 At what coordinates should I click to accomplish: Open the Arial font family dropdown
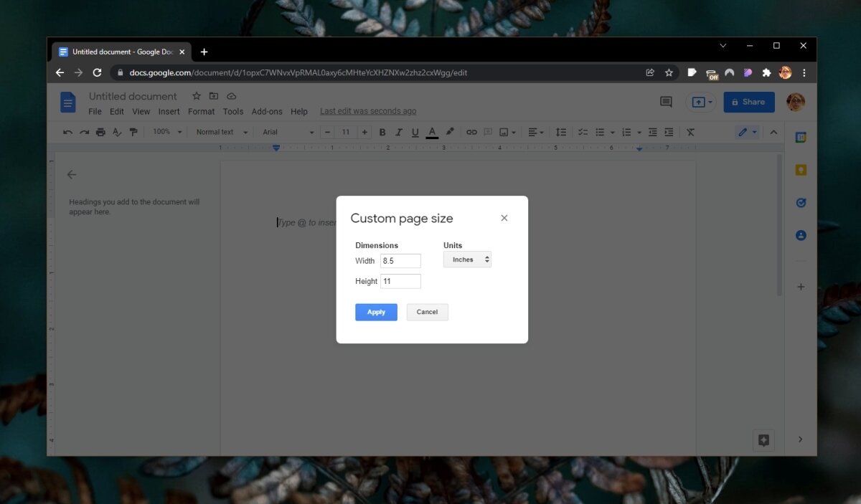[x=286, y=132]
